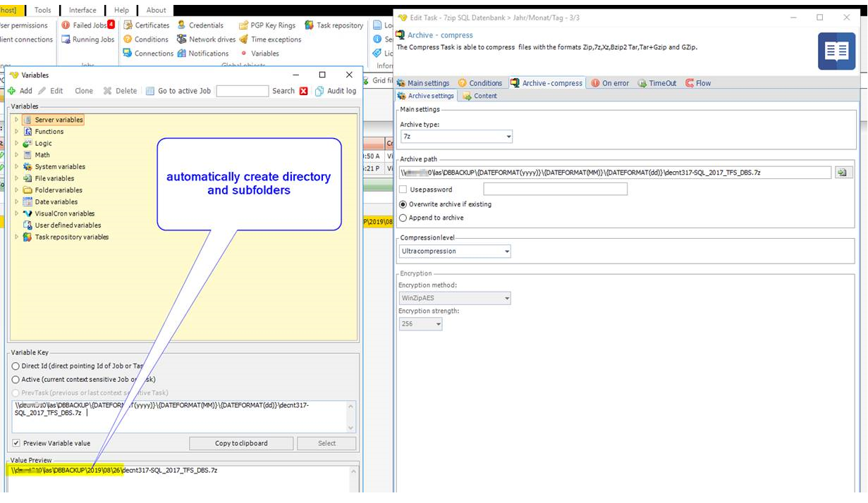Clear search with the red X icon
This screenshot has width=868, height=503.
303,91
